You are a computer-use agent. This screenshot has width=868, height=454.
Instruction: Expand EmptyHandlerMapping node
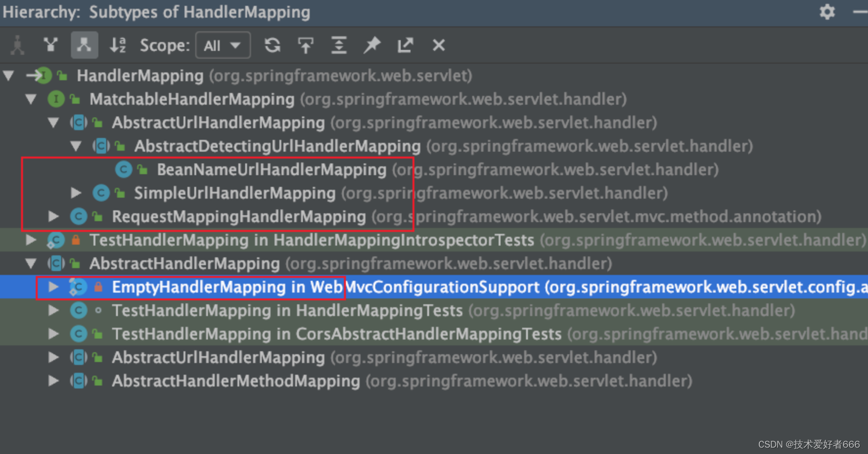click(53, 287)
